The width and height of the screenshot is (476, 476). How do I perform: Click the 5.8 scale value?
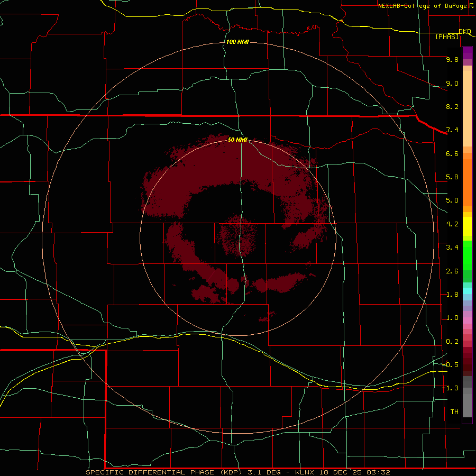tap(452, 177)
